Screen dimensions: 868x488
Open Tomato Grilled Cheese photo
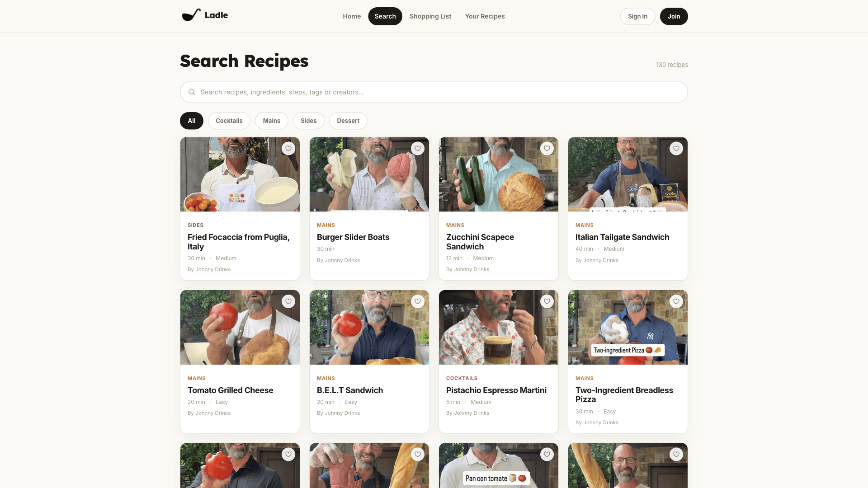pos(240,328)
